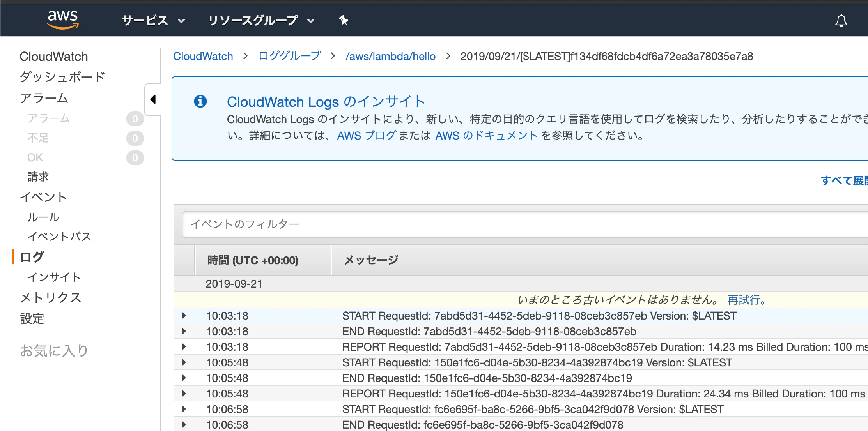Go to CloudWatch in the sidebar
This screenshot has width=868, height=431.
(54, 57)
